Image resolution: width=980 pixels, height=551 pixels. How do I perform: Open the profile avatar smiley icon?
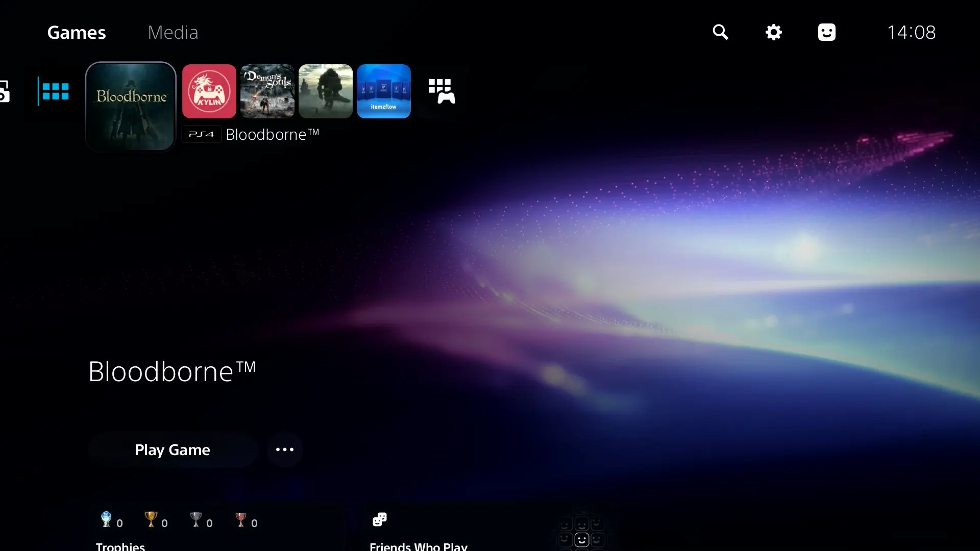click(826, 32)
